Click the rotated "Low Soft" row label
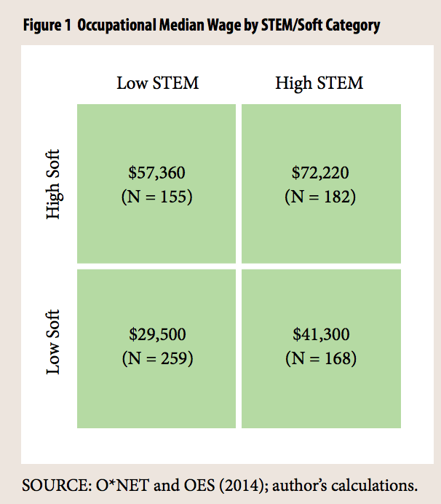 pos(54,342)
